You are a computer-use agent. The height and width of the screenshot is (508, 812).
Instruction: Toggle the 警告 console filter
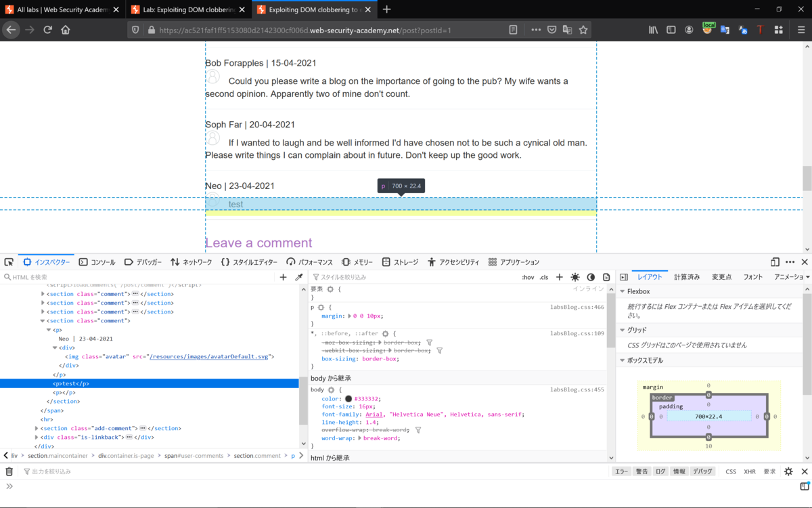[x=641, y=471]
